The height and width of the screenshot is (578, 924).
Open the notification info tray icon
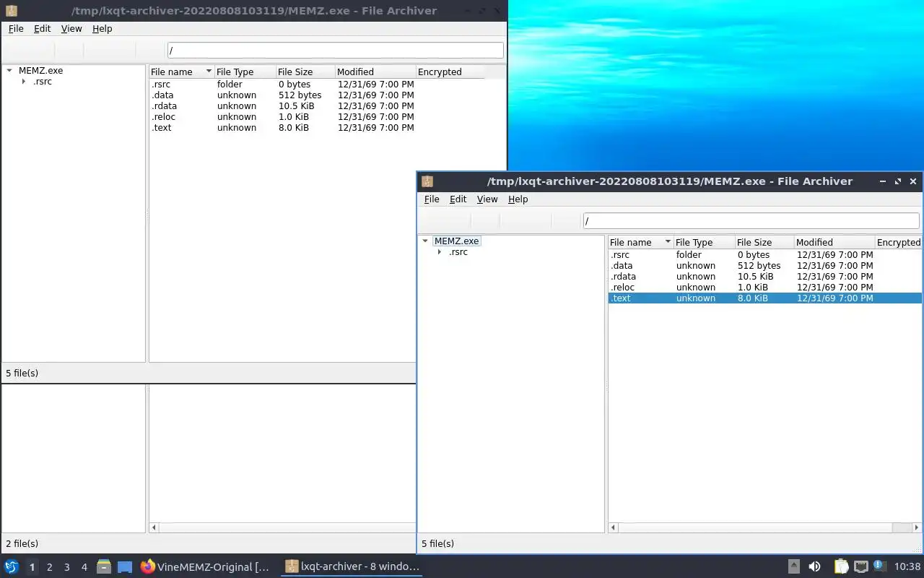(879, 566)
